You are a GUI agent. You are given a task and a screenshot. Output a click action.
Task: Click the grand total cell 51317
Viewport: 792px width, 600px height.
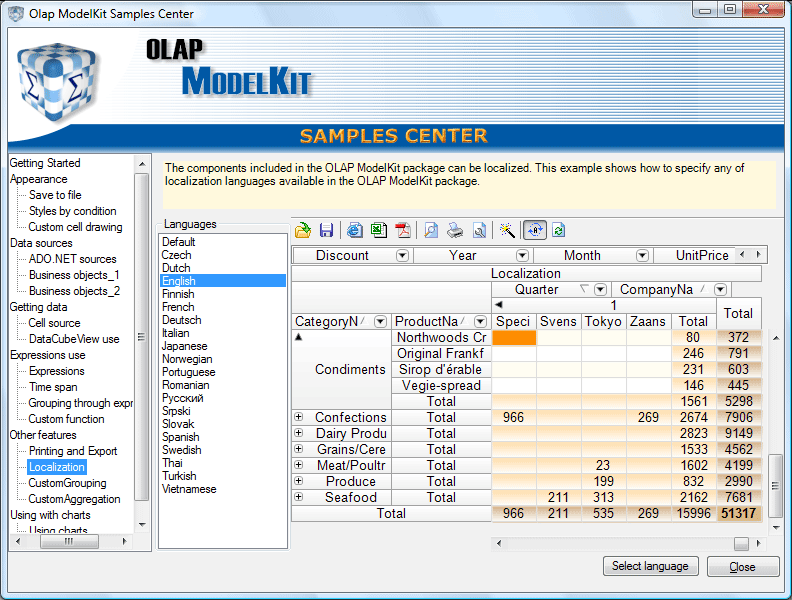(738, 514)
